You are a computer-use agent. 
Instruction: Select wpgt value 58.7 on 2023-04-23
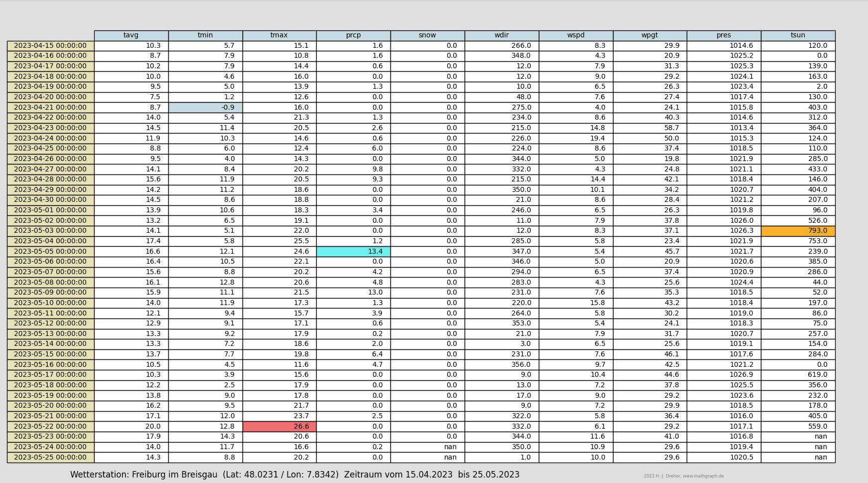tap(650, 128)
